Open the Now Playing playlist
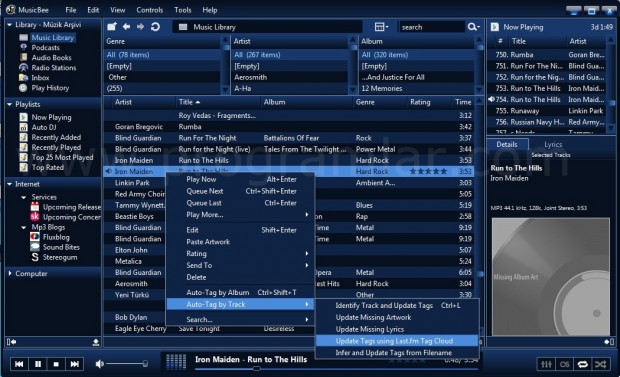Screen dimensions: 620x377 (51, 117)
